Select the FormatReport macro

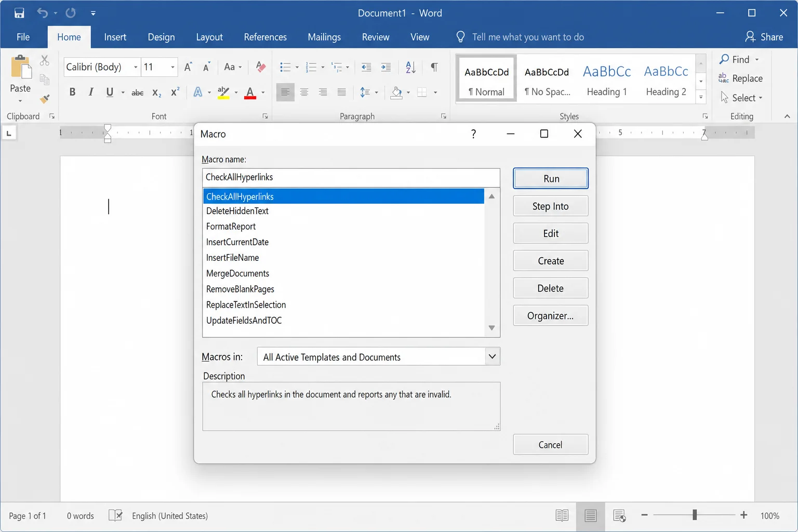point(343,227)
